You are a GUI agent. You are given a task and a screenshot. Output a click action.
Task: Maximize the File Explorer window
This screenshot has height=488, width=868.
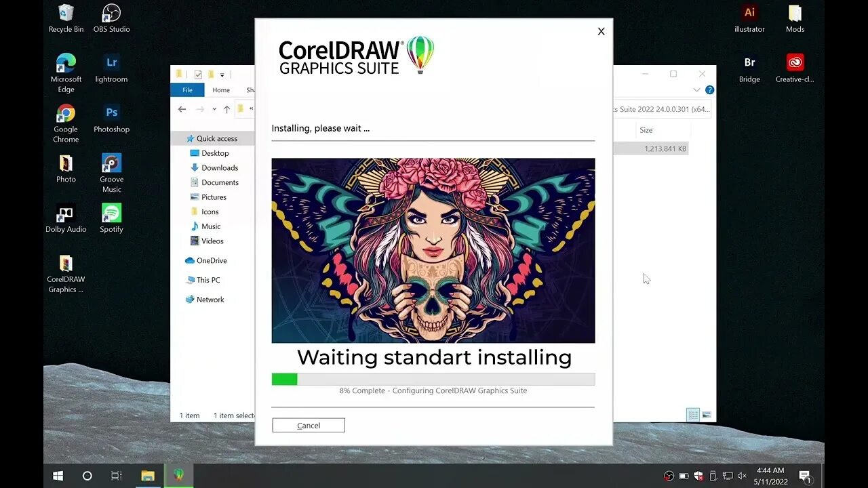(x=673, y=74)
